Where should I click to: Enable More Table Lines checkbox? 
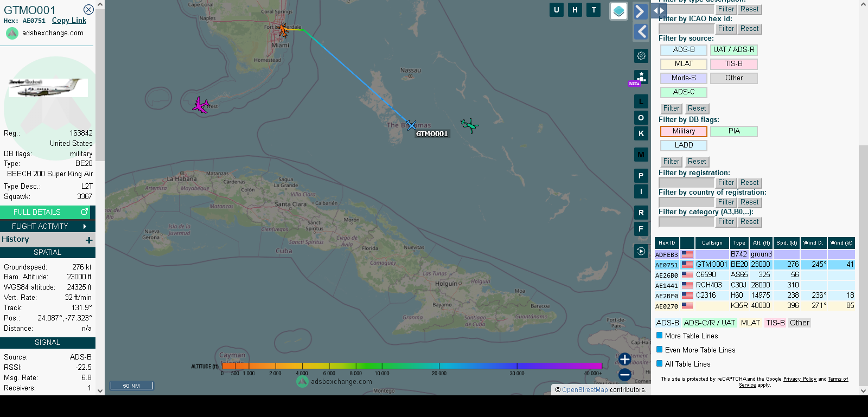tap(660, 336)
